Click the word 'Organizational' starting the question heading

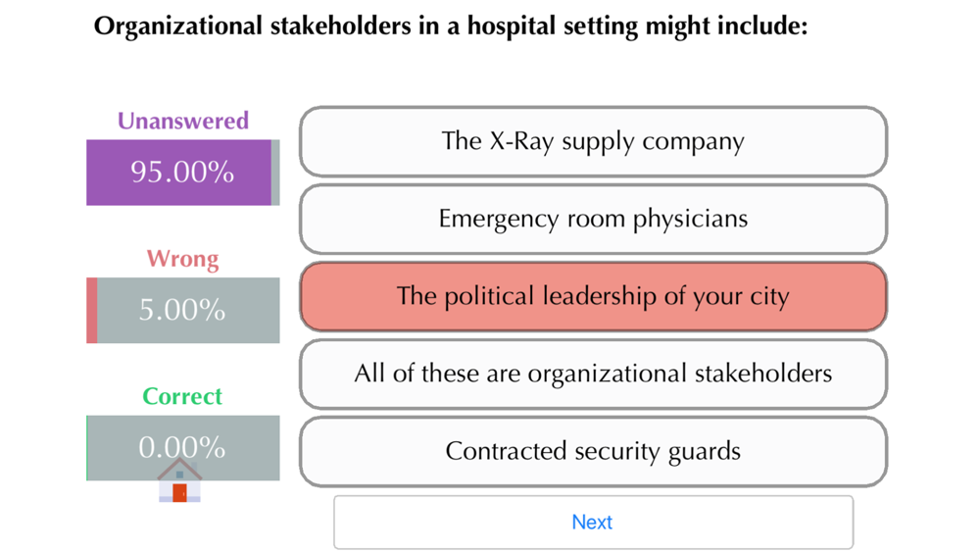[178, 26]
